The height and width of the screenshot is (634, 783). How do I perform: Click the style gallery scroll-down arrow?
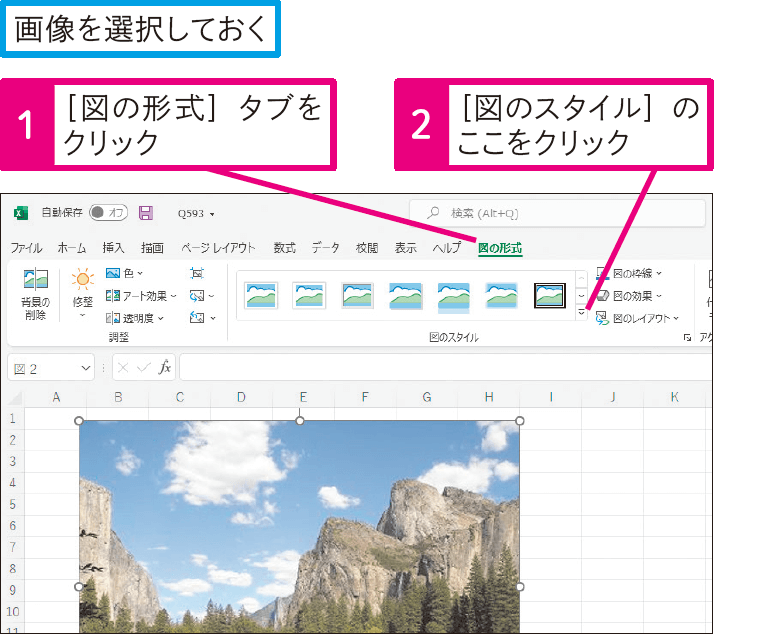point(581,296)
